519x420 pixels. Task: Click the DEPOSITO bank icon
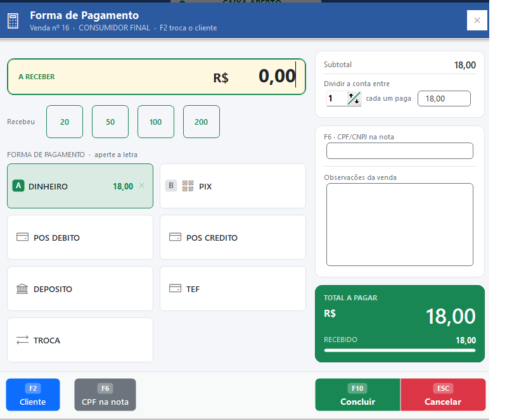point(22,289)
